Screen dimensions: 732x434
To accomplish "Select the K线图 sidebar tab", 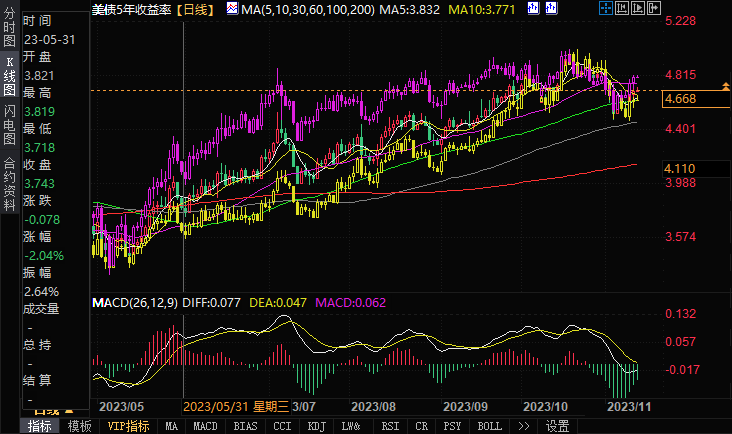I will point(9,76).
